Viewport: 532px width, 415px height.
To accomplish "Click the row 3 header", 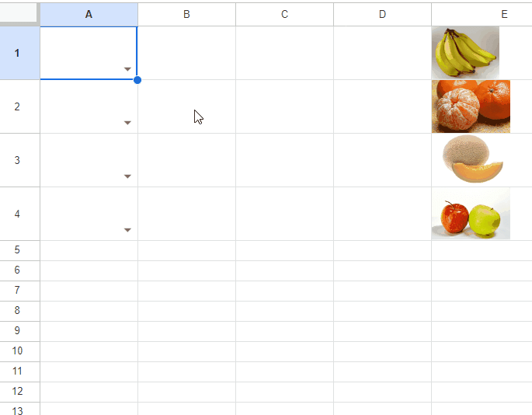I will (17, 160).
